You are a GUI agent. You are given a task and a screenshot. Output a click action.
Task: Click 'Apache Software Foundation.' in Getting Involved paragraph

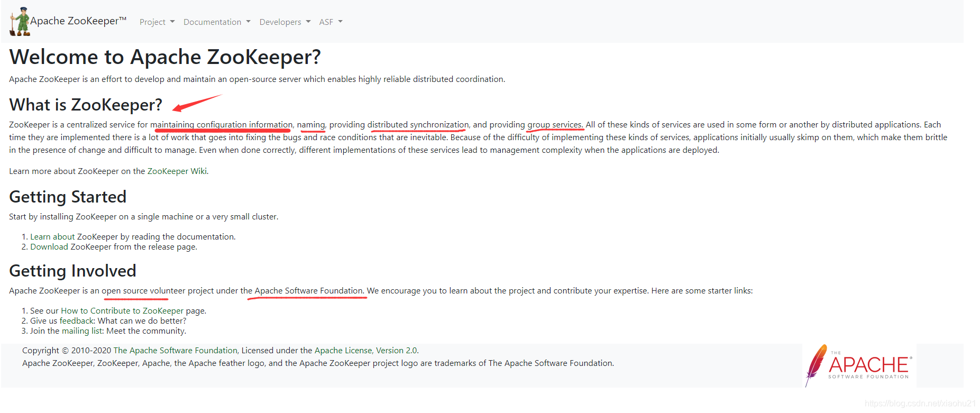(x=309, y=291)
